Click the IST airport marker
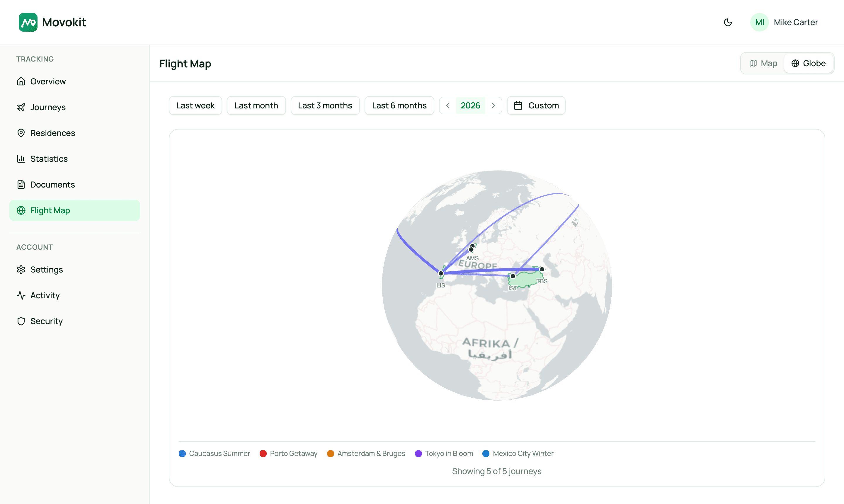This screenshot has height=504, width=844. pos(513,276)
